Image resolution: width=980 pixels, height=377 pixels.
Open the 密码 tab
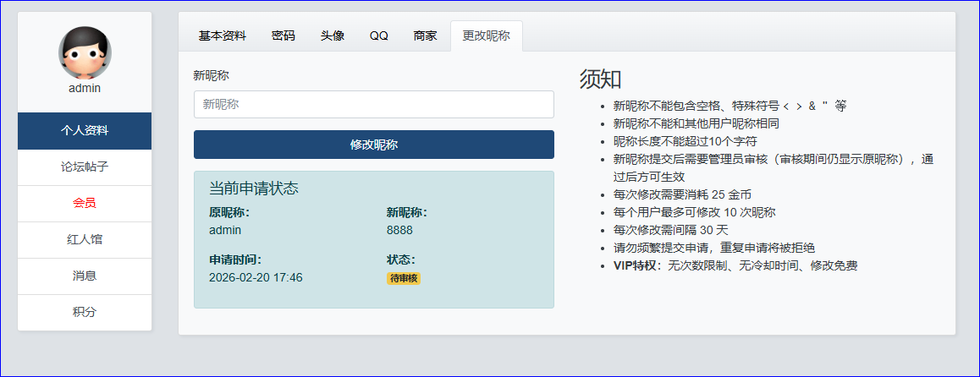pos(284,36)
